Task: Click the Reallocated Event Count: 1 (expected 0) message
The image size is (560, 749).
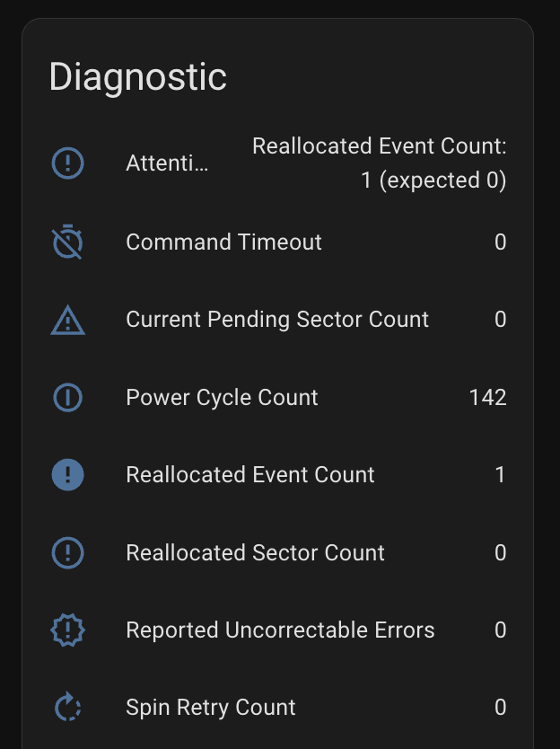Action: click(379, 163)
